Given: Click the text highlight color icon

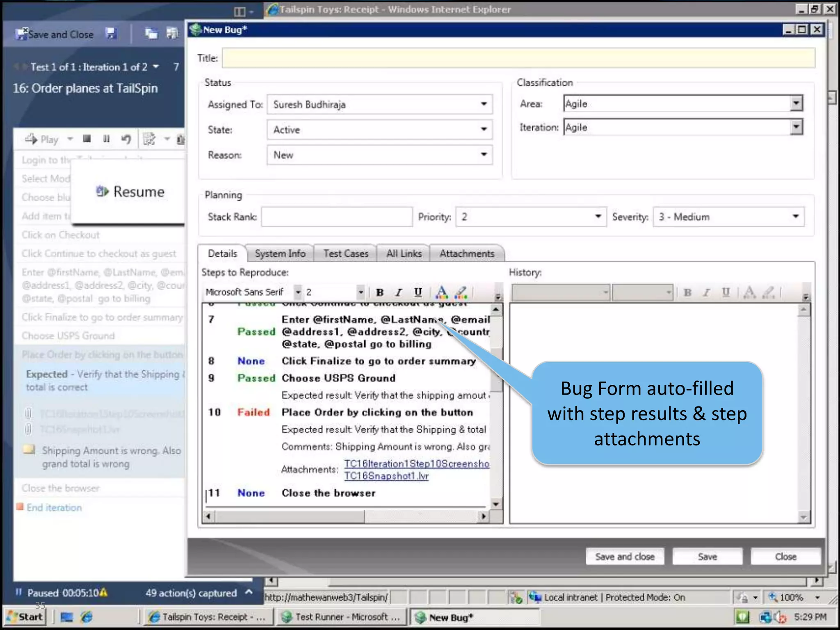Looking at the screenshot, I should 461,292.
